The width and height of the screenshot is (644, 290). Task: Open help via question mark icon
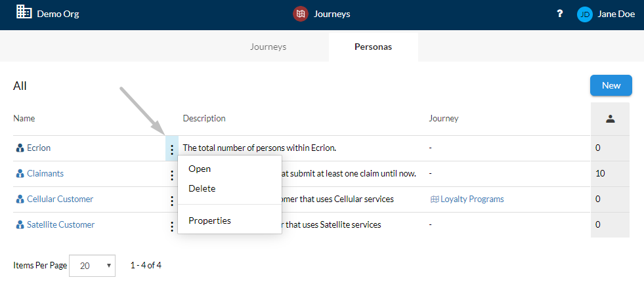[559, 14]
